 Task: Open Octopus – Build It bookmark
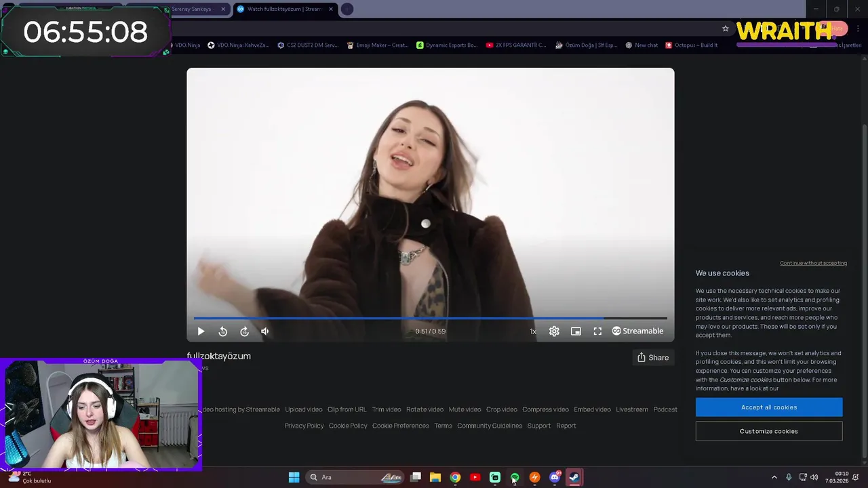tap(692, 45)
